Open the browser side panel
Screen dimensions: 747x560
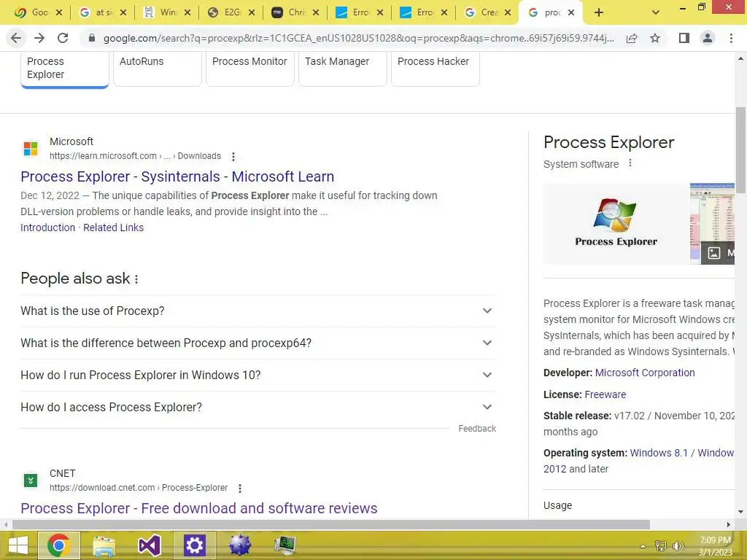[684, 38]
